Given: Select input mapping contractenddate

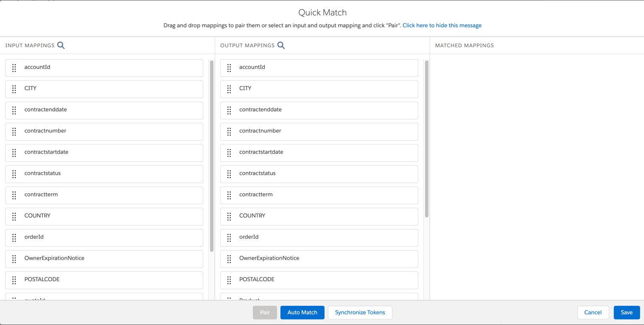Looking at the screenshot, I should tap(104, 110).
